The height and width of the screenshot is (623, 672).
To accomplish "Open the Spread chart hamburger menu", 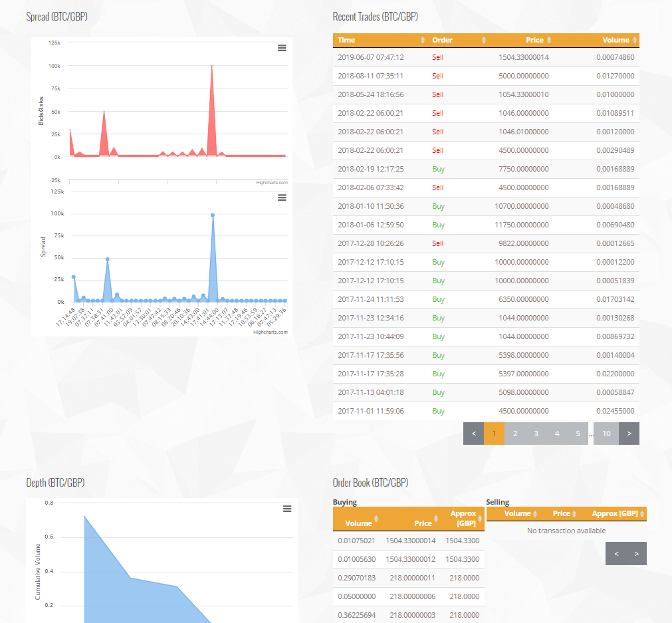I will pos(282,197).
